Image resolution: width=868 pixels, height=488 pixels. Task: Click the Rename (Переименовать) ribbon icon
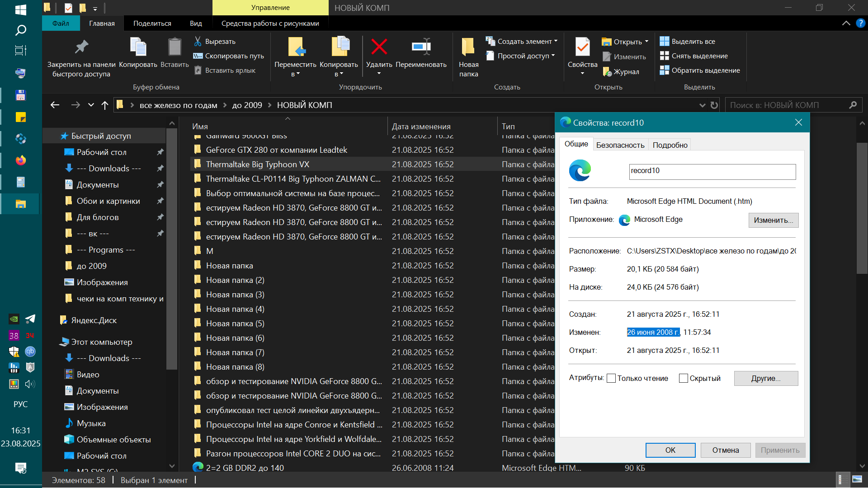point(421,47)
